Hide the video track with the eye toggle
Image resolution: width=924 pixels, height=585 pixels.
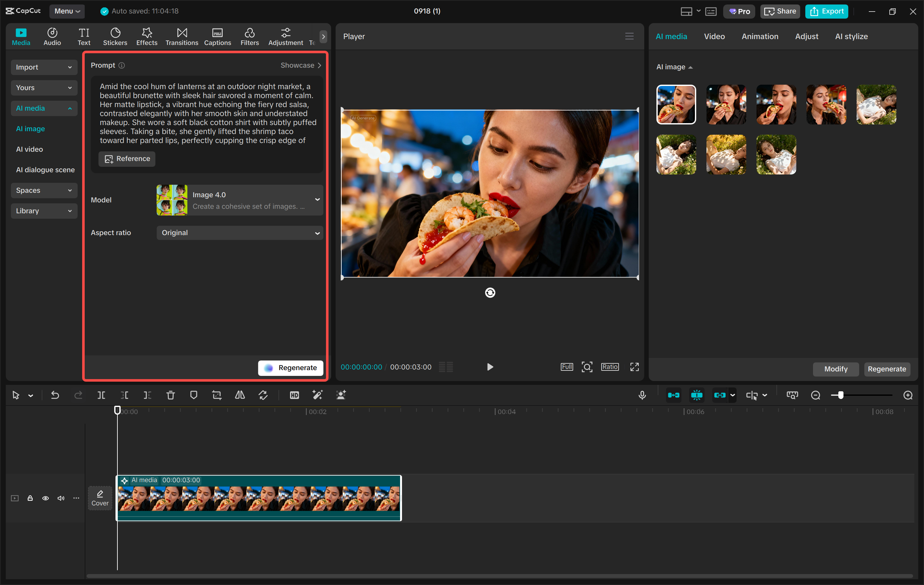coord(45,498)
